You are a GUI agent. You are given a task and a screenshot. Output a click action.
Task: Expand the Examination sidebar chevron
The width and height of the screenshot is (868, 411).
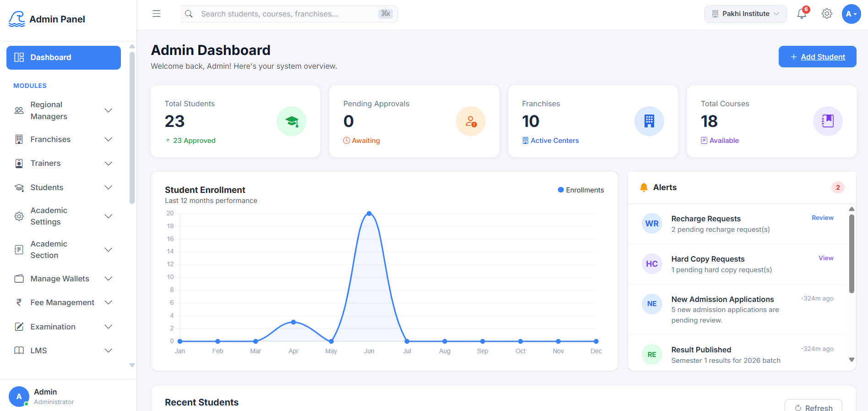pos(109,327)
